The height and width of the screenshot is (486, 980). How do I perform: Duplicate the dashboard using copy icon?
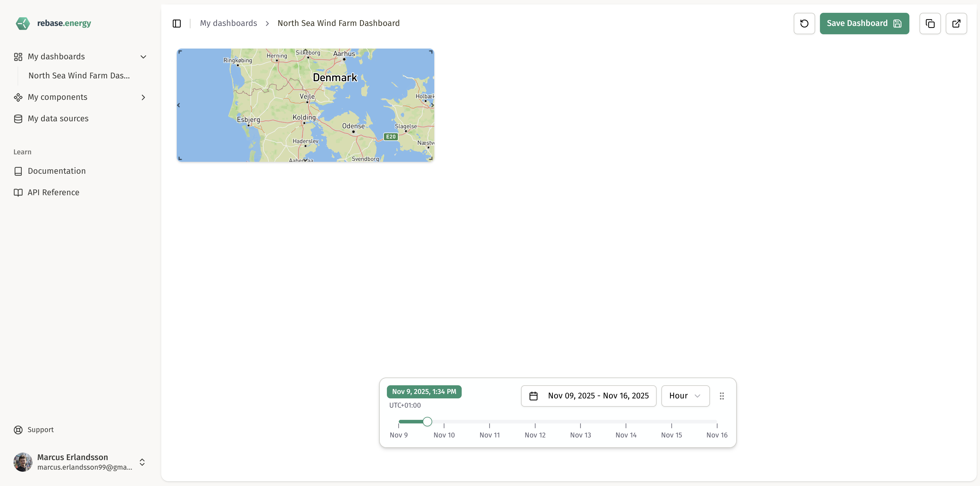click(930, 23)
